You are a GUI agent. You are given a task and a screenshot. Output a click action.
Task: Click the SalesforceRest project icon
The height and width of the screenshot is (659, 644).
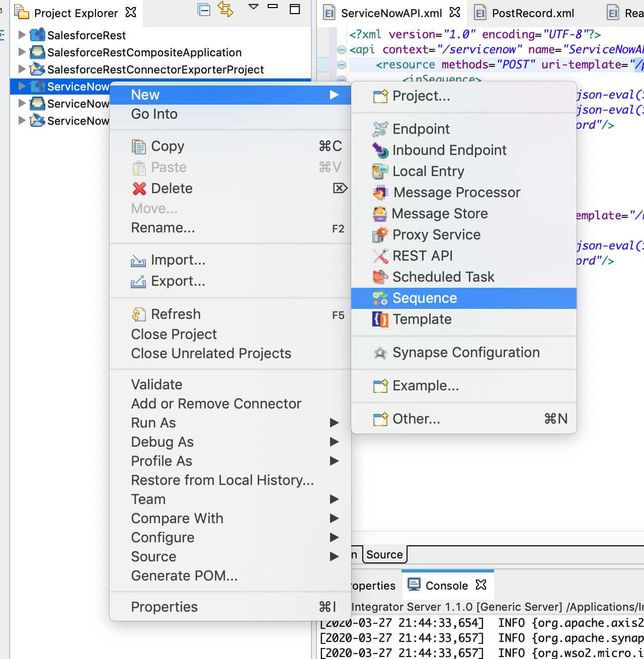click(37, 35)
